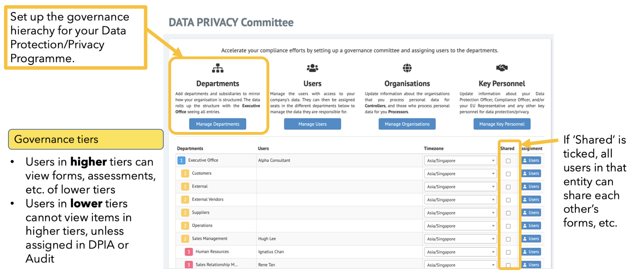Viewport: 644px width, 276px height.
Task: Open timezone dropdown for External Vendors
Action: click(x=460, y=200)
